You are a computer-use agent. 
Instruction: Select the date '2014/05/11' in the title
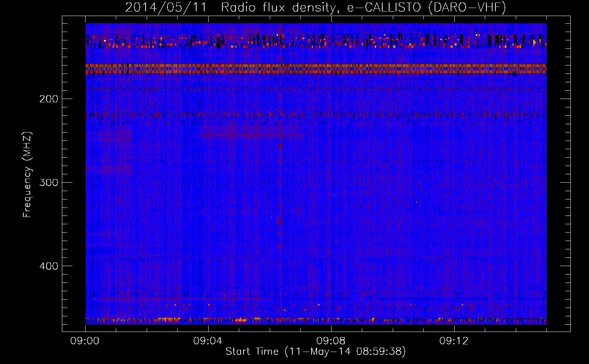tap(166, 7)
